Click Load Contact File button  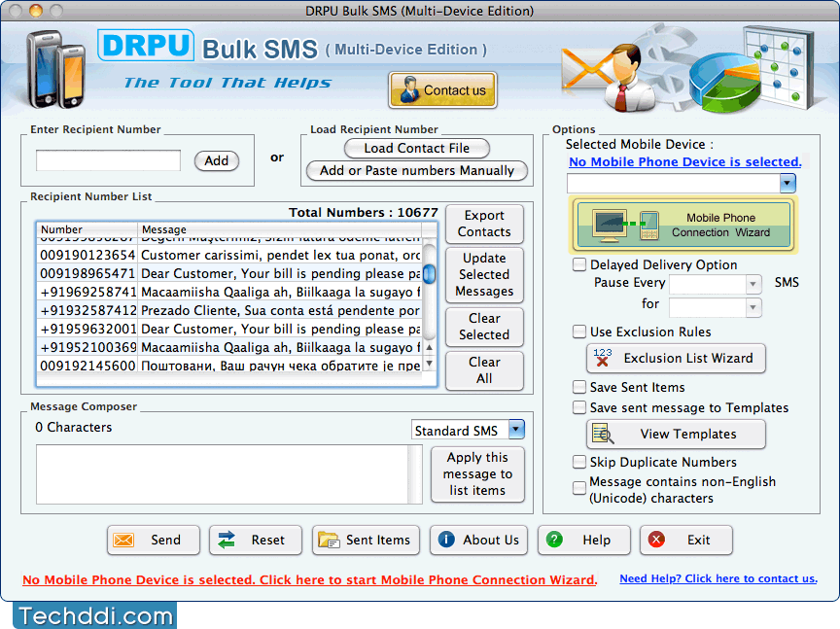[417, 149]
